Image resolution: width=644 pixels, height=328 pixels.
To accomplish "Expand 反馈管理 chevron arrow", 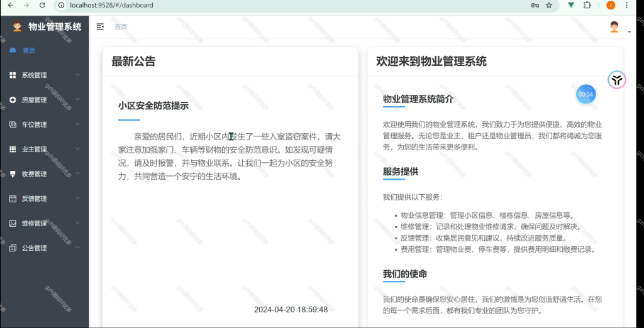I will point(77,198).
